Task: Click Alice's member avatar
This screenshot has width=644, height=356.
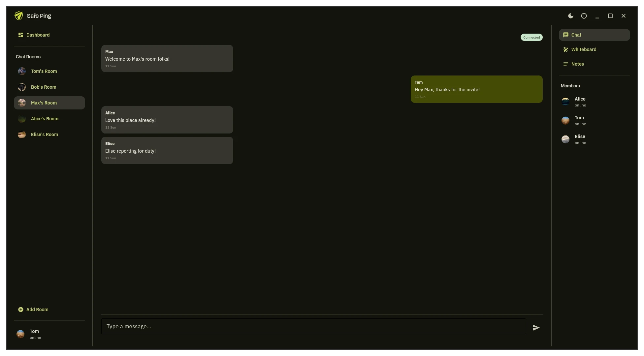Action: (565, 102)
